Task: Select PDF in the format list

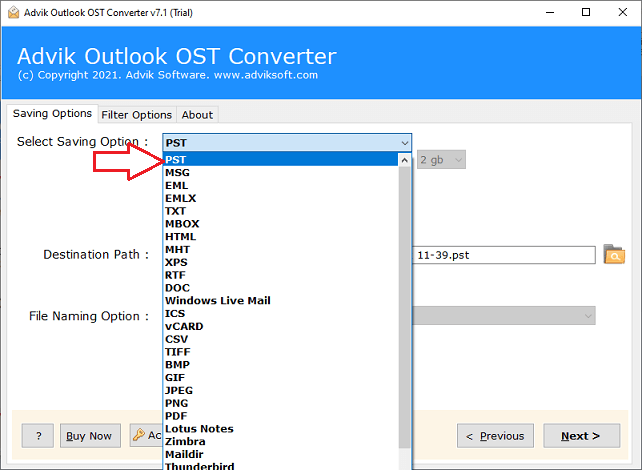Action: pyautogui.click(x=176, y=416)
